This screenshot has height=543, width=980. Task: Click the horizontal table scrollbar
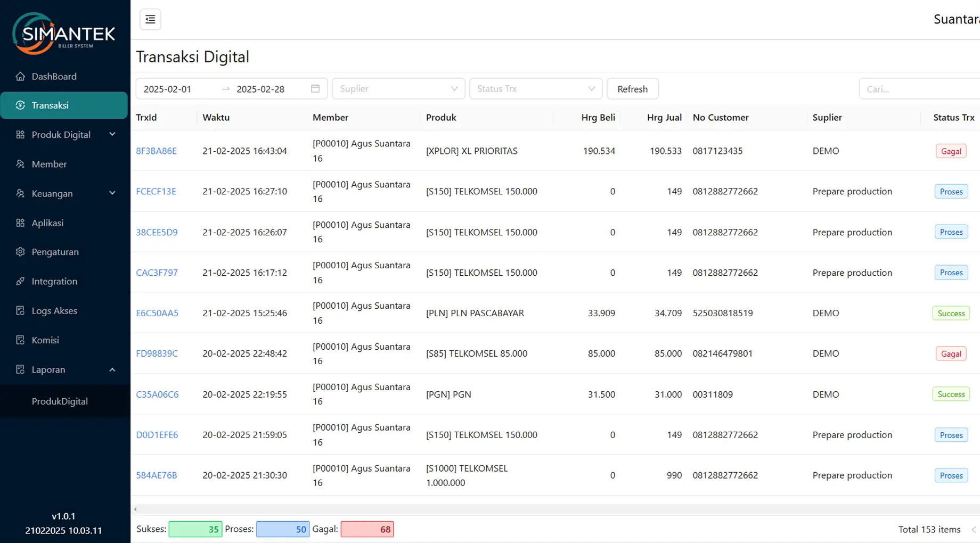click(x=556, y=509)
